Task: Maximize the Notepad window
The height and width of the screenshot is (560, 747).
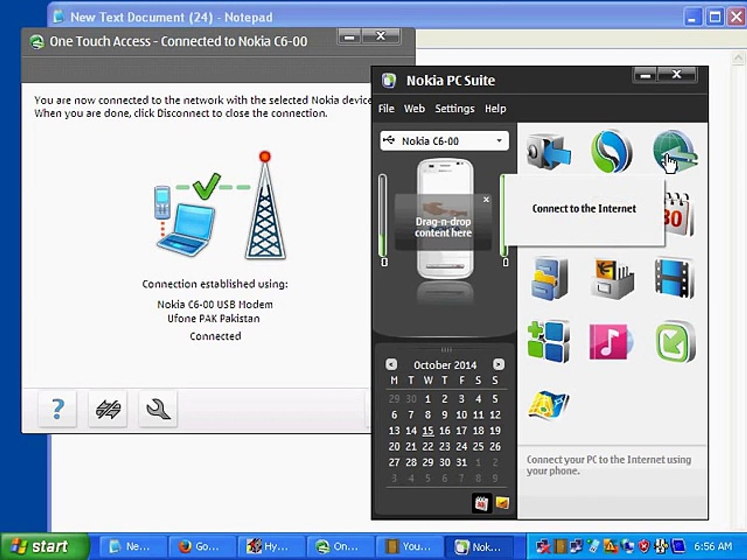Action: 715,17
